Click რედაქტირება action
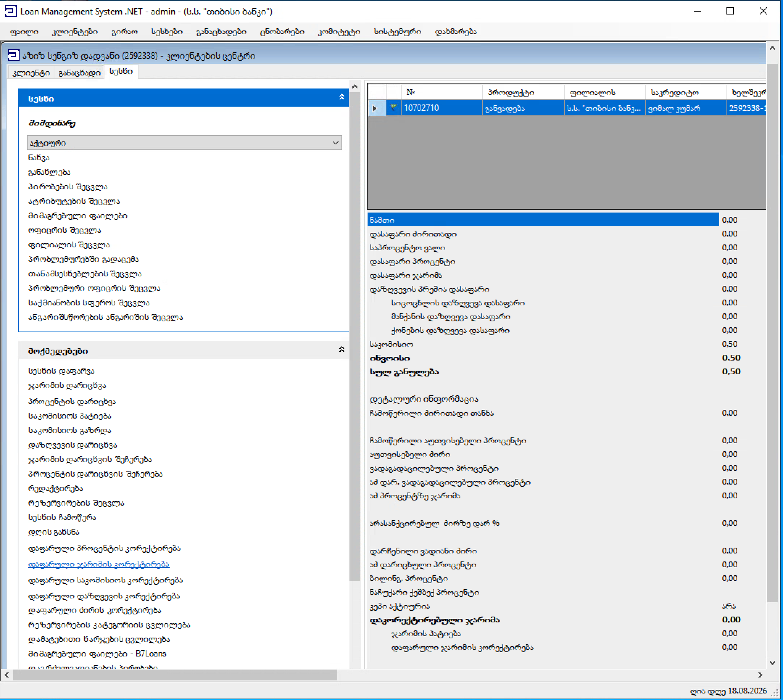The width and height of the screenshot is (783, 700). [55, 489]
